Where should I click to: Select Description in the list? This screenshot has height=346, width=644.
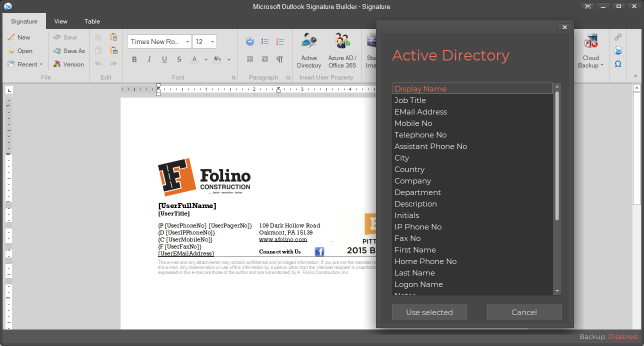[472, 204]
